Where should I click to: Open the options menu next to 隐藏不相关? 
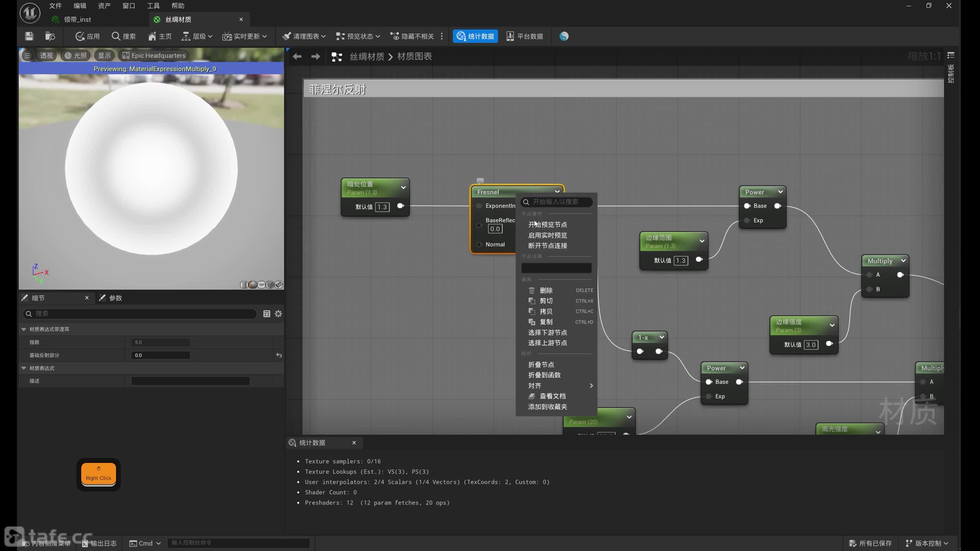pyautogui.click(x=442, y=36)
